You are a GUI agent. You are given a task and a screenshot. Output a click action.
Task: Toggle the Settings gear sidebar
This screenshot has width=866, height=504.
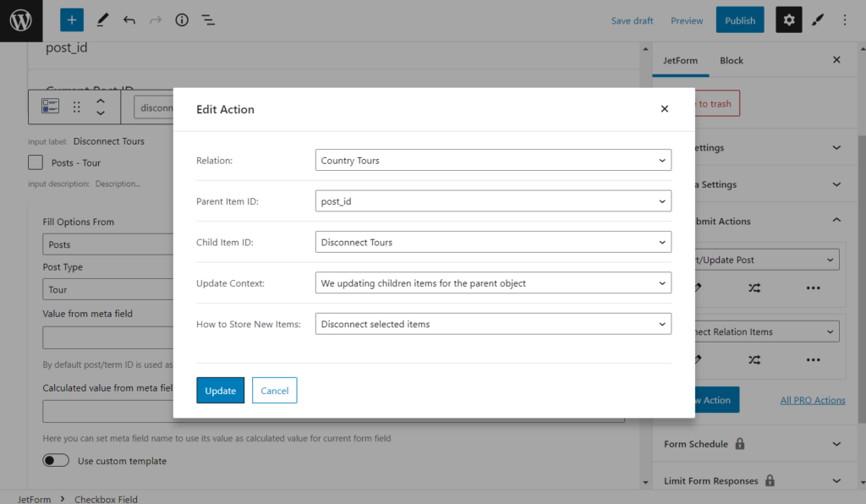(789, 20)
